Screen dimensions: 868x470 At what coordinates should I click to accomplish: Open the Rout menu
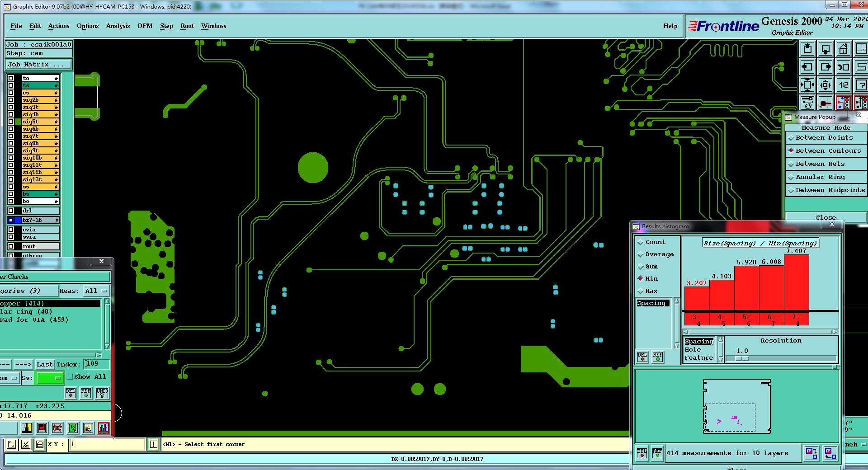point(187,26)
